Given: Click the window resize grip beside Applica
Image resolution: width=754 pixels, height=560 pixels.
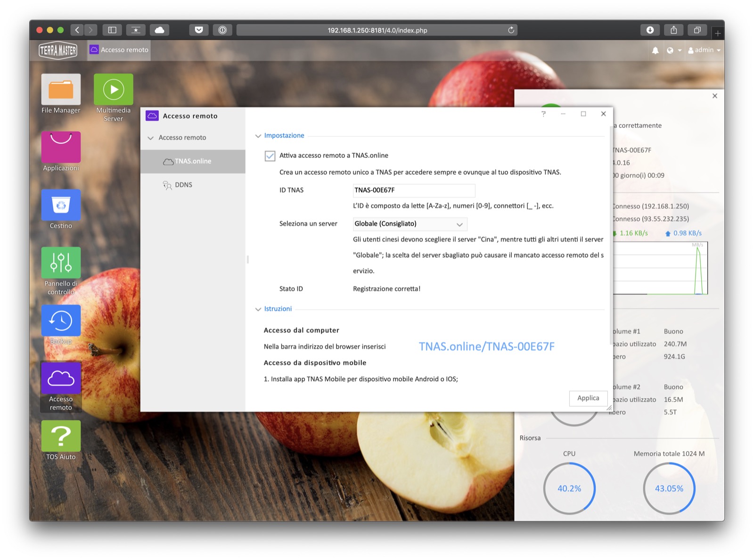Looking at the screenshot, I should 609,408.
